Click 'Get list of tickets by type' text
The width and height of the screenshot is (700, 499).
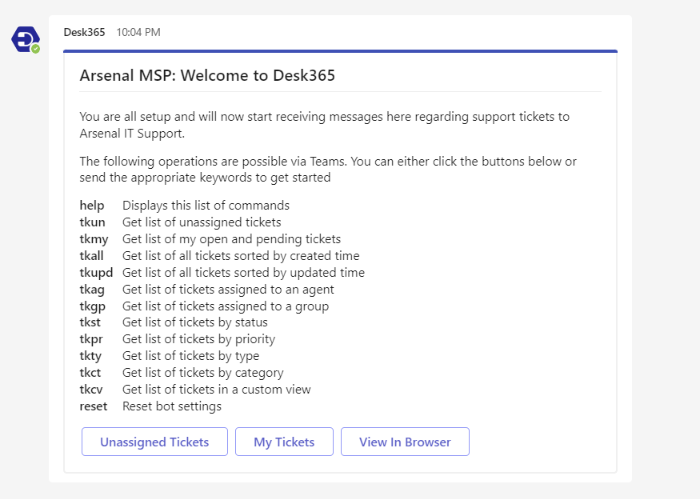click(191, 356)
